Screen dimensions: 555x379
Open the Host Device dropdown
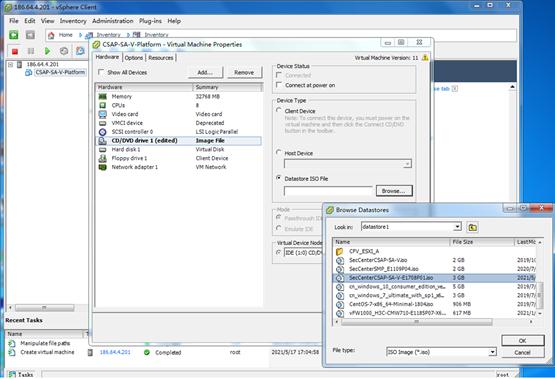click(407, 164)
